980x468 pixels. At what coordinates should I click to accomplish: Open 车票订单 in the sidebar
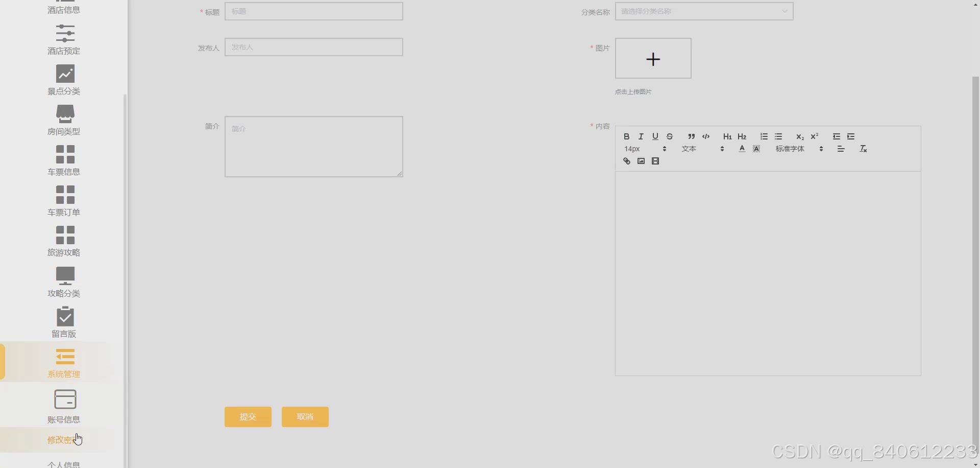pos(64,201)
